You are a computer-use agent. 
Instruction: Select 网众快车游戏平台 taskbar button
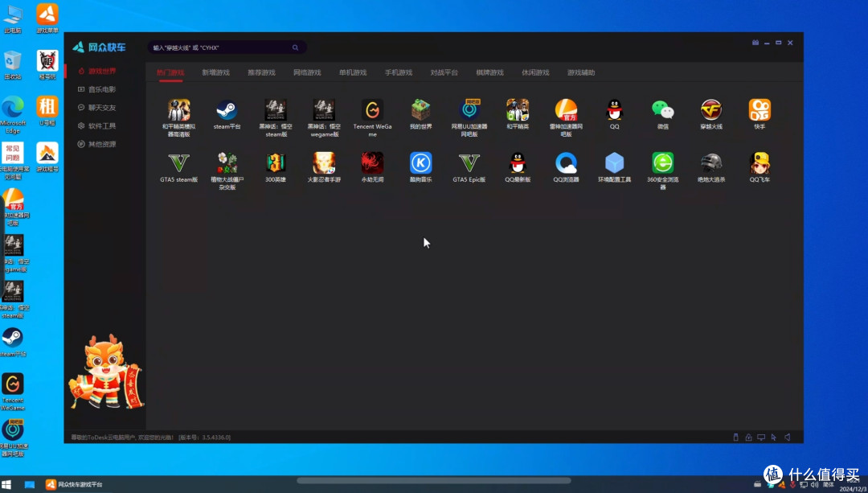tap(74, 484)
